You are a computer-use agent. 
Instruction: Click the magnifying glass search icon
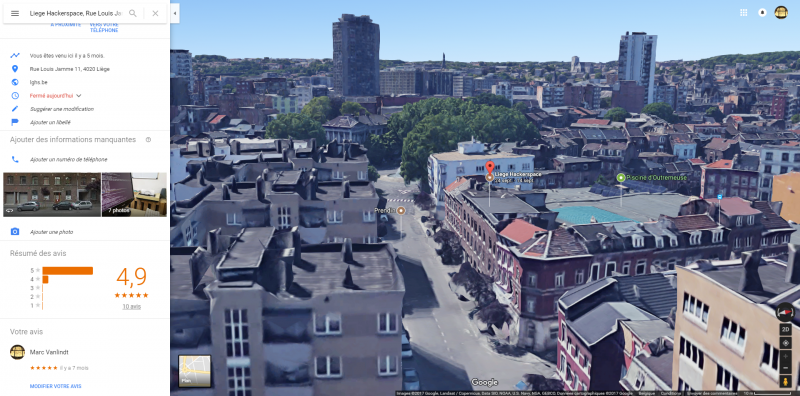133,13
